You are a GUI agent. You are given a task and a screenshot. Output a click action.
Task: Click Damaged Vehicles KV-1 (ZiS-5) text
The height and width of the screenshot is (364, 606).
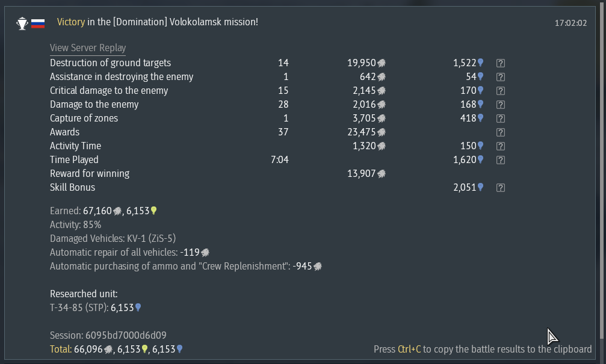[x=113, y=238]
